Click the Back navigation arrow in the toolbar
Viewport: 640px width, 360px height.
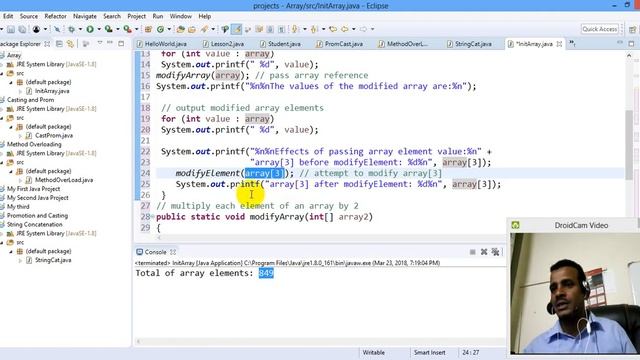(x=345, y=29)
